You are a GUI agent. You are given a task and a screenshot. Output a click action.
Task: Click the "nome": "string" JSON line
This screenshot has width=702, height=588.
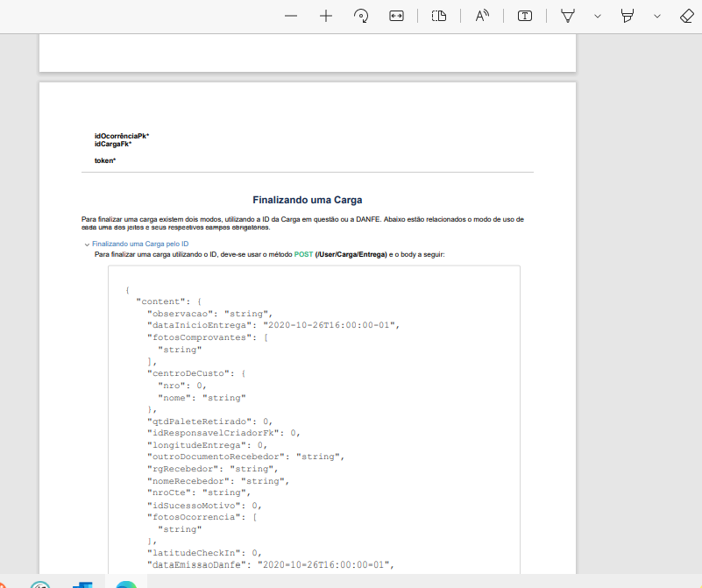(x=202, y=398)
